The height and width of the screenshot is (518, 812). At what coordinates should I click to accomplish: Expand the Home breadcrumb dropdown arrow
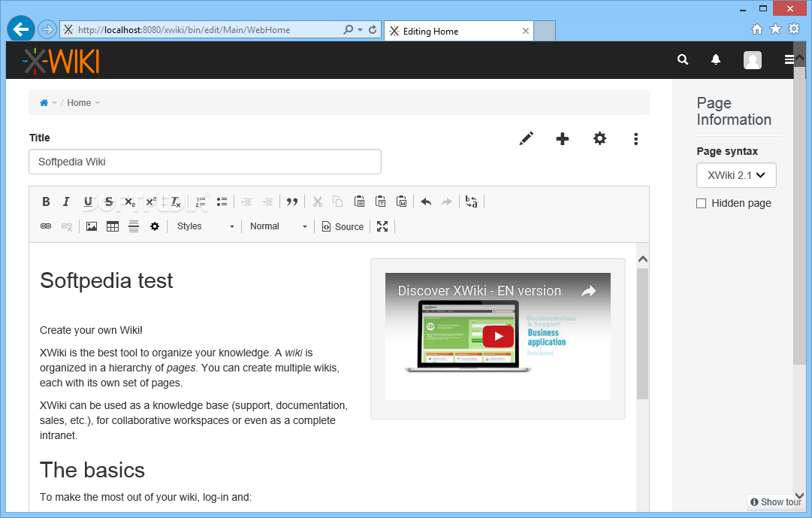click(98, 103)
